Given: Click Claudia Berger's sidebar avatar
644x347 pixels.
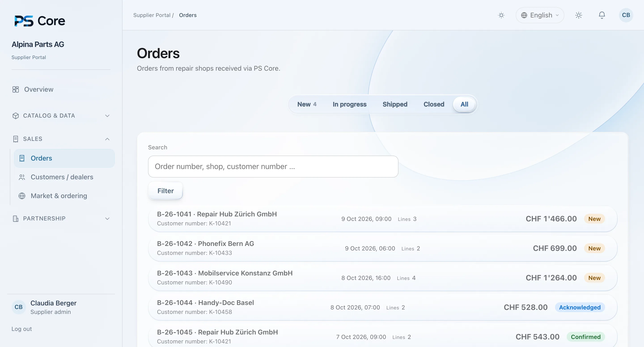Looking at the screenshot, I should 19,307.
